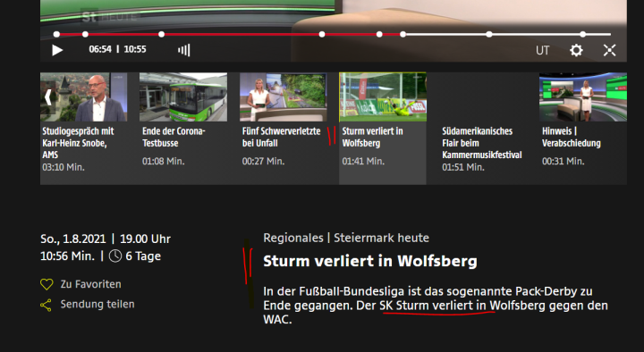Click the share icon for Sendung teilen
Screen dimensions: 644x352
pyautogui.click(x=46, y=305)
